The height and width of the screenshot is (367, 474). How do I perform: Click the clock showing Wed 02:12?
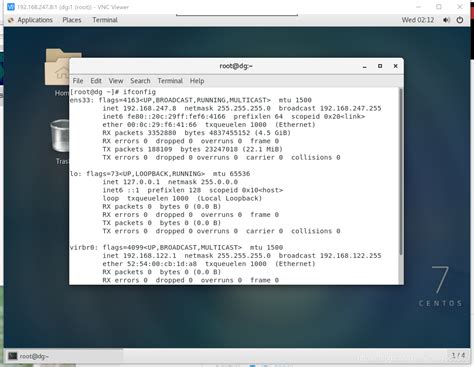(418, 20)
